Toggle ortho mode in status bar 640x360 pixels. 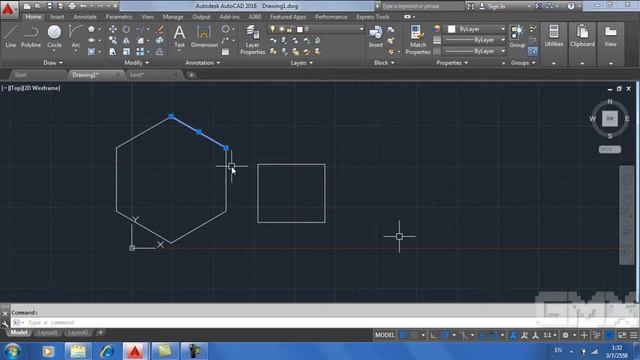pos(433,335)
